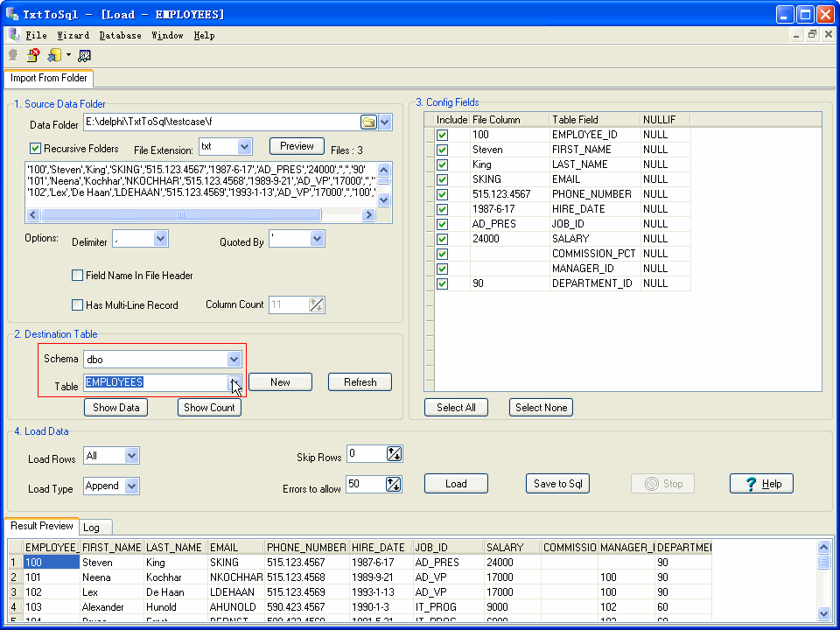Screen dimensions: 840x630
Task: Uncheck Include for DEPARTMENT_ID field
Action: coord(442,283)
